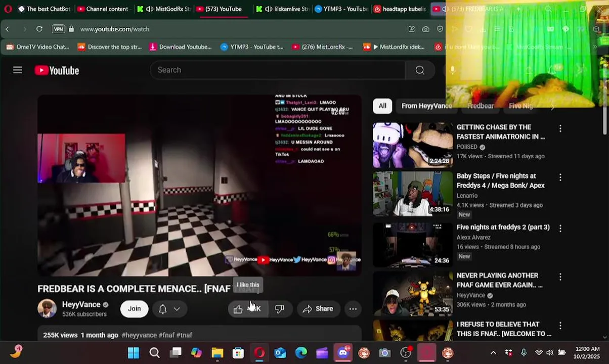Open volume control in system tray
Viewport: 609px width, 364px height.
click(x=550, y=353)
